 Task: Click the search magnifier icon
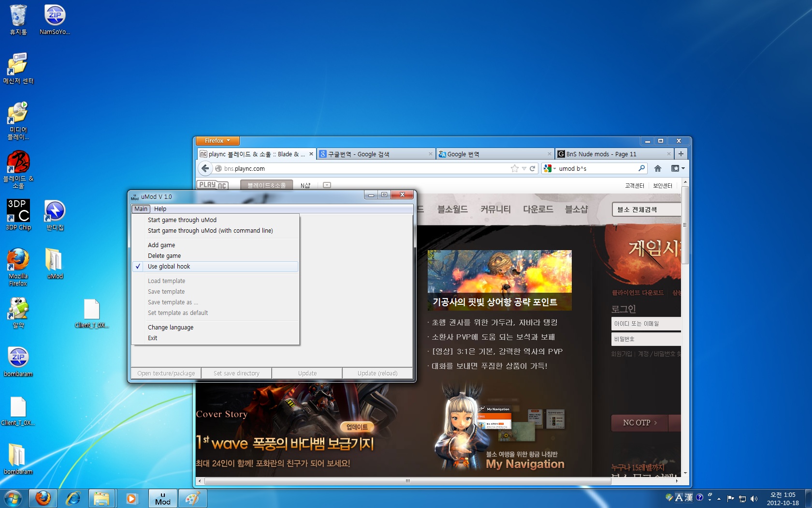click(641, 168)
